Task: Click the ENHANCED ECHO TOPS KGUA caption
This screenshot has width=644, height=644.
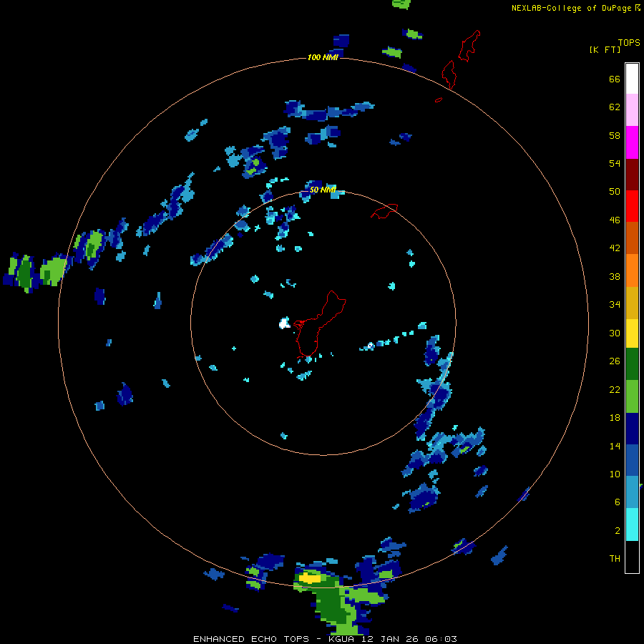Action: coord(325,639)
